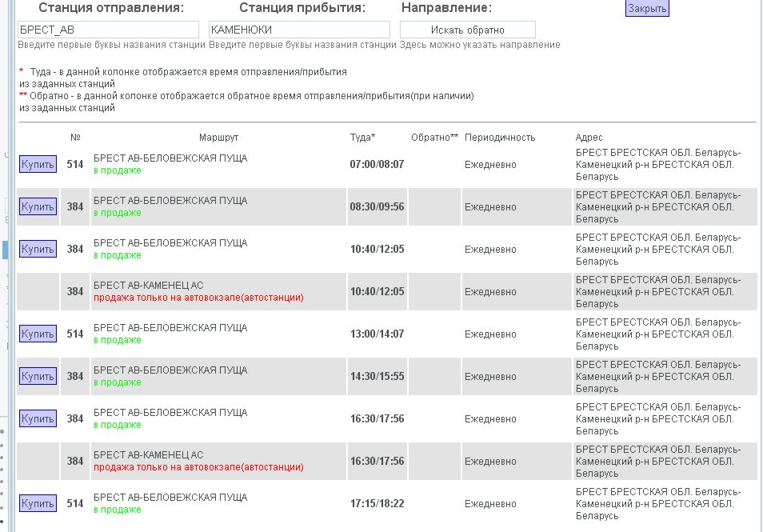The image size is (763, 532).
Task: Click the Адрес column header
Action: pyautogui.click(x=589, y=138)
